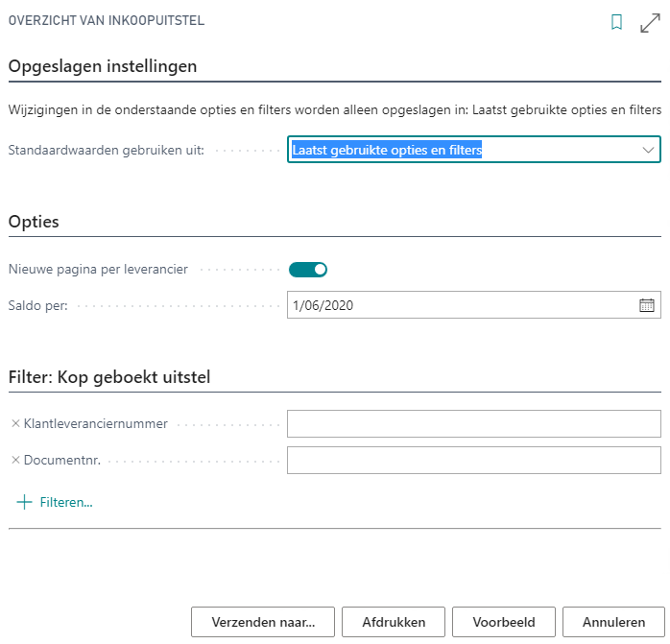Click the Saldo per: label
Image resolution: width=670 pixels, height=644 pixels.
pos(38,305)
